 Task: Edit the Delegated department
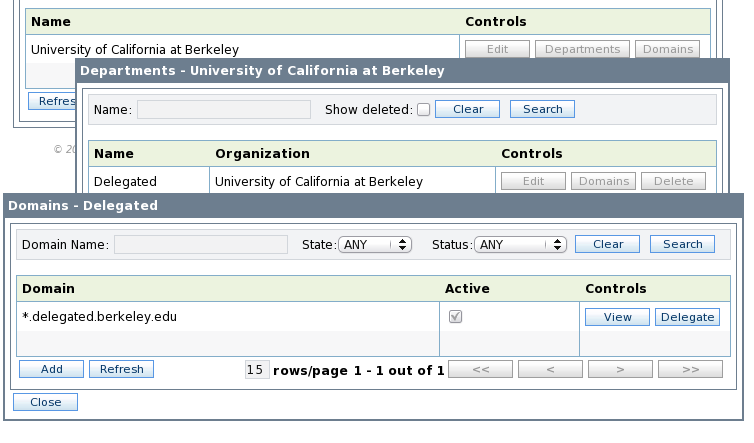pyautogui.click(x=533, y=181)
